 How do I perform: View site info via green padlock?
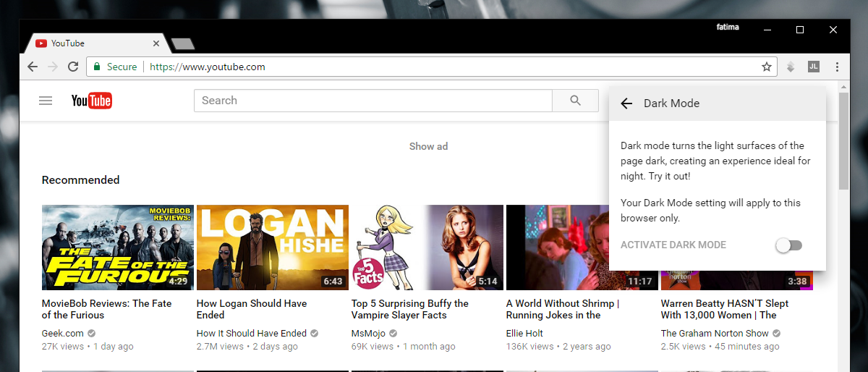point(97,67)
